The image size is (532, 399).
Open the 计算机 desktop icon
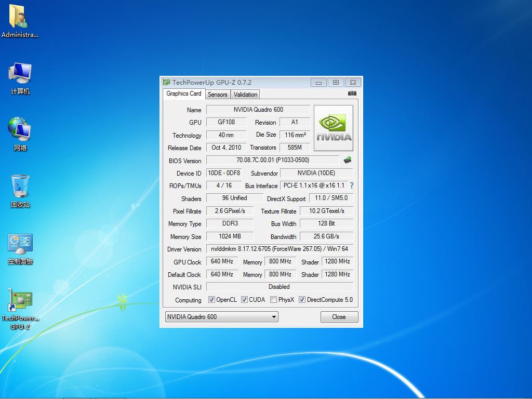pos(20,73)
